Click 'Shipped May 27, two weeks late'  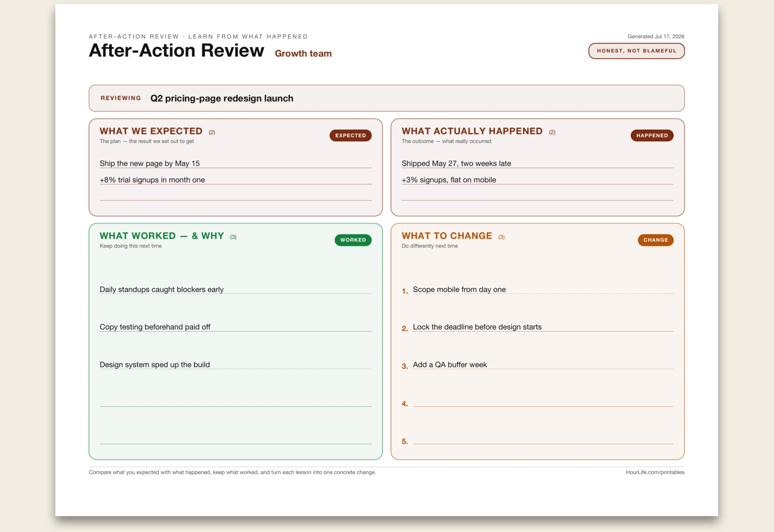(456, 163)
